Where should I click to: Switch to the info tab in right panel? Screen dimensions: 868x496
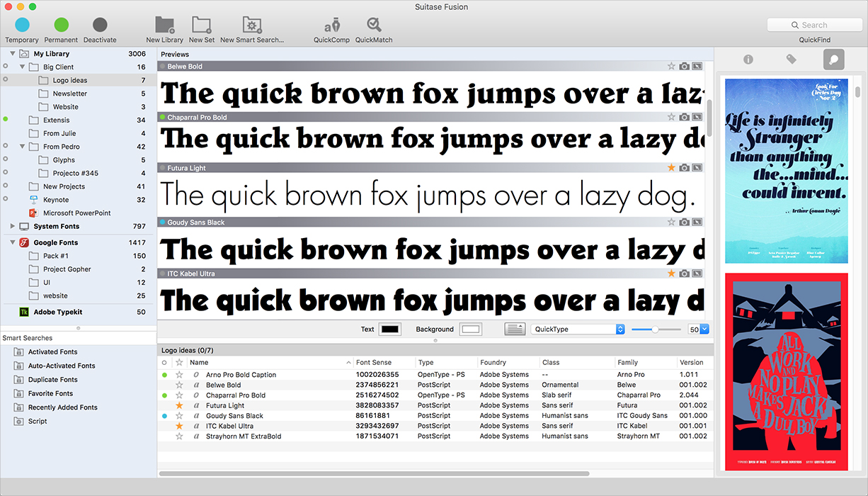tap(748, 60)
